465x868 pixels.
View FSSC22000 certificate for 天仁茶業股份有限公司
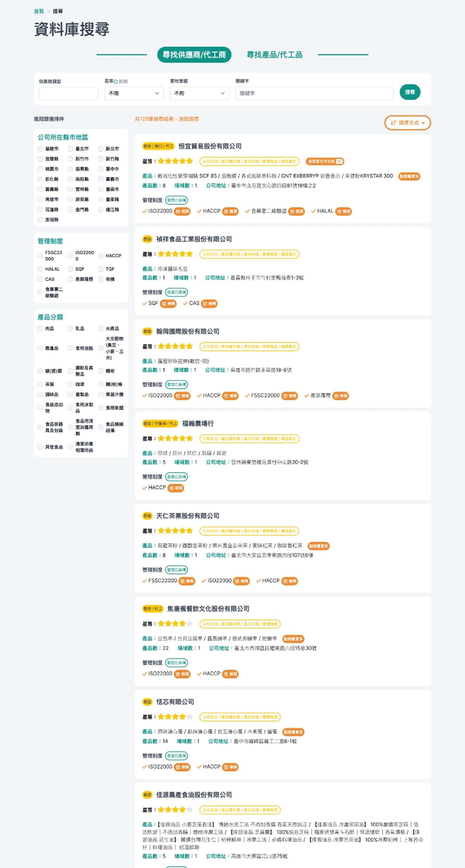(187, 581)
